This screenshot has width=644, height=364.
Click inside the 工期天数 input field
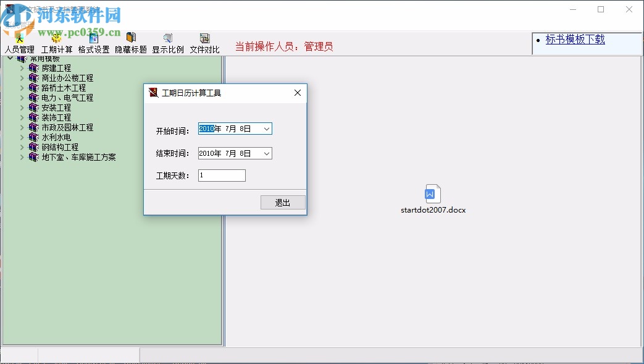coord(221,175)
